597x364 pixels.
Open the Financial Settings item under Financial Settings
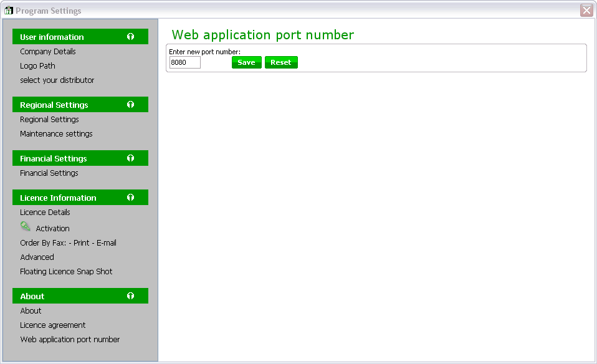coord(49,173)
